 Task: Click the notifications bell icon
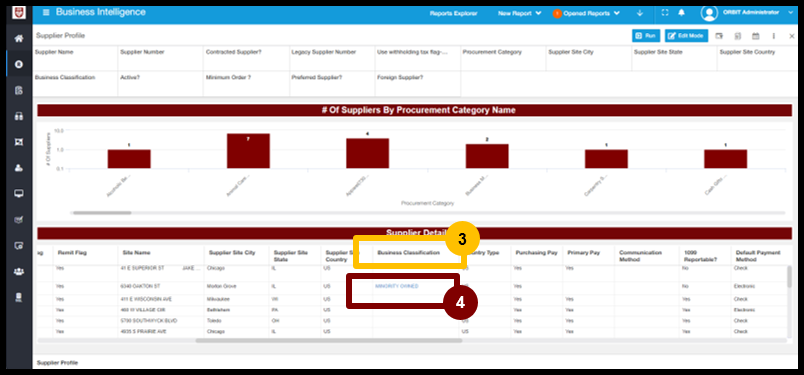681,13
